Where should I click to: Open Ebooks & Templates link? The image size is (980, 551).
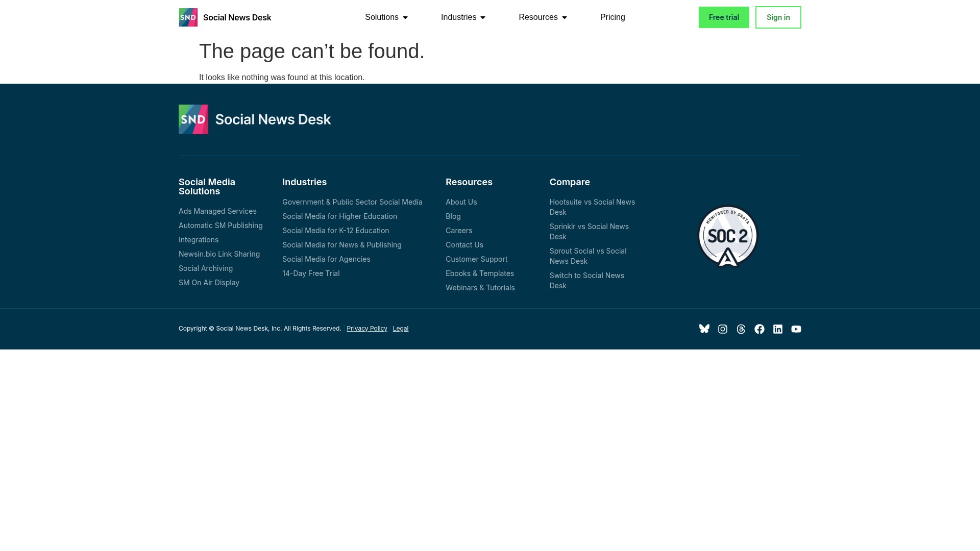[479, 273]
